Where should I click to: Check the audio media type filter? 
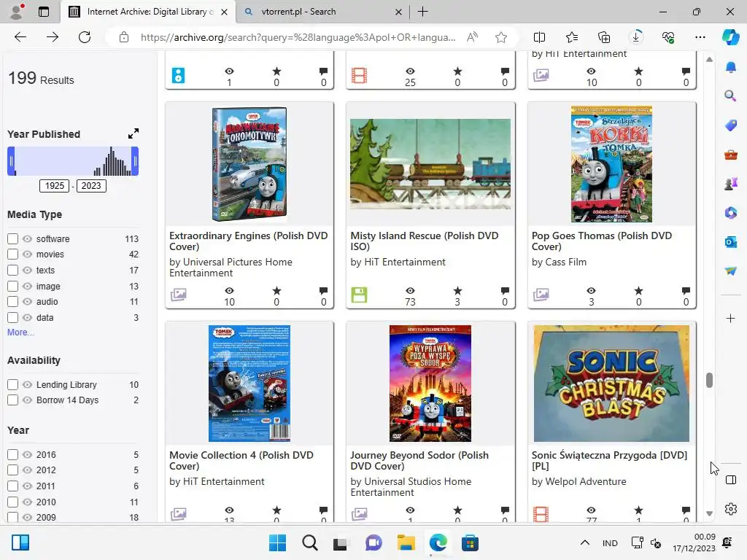13,302
